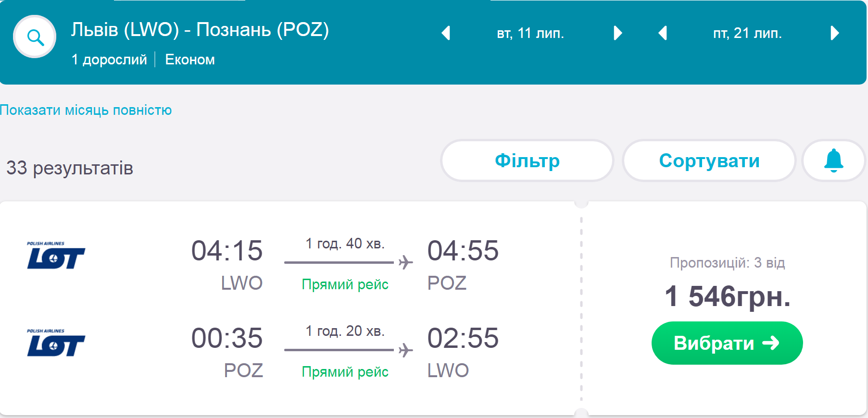Select the return date пт, 21 лип.
Image resolution: width=868 pixels, height=418 pixels.
(x=747, y=33)
